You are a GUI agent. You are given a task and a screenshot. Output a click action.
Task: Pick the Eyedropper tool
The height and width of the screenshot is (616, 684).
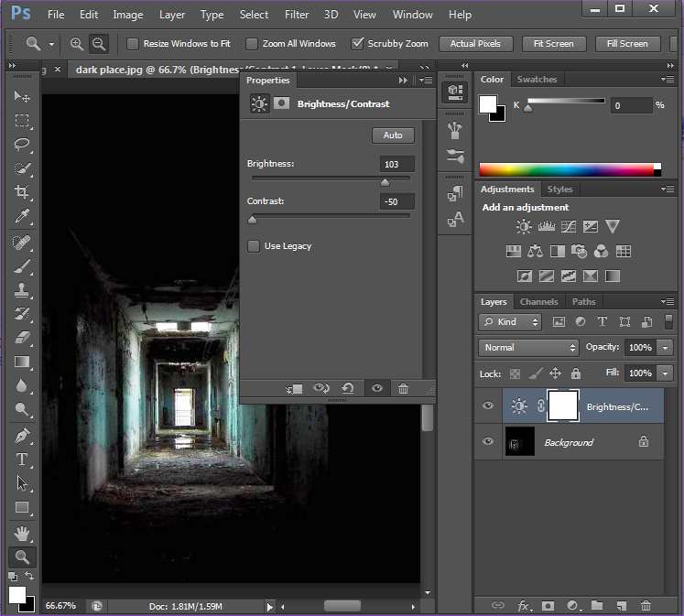point(22,216)
